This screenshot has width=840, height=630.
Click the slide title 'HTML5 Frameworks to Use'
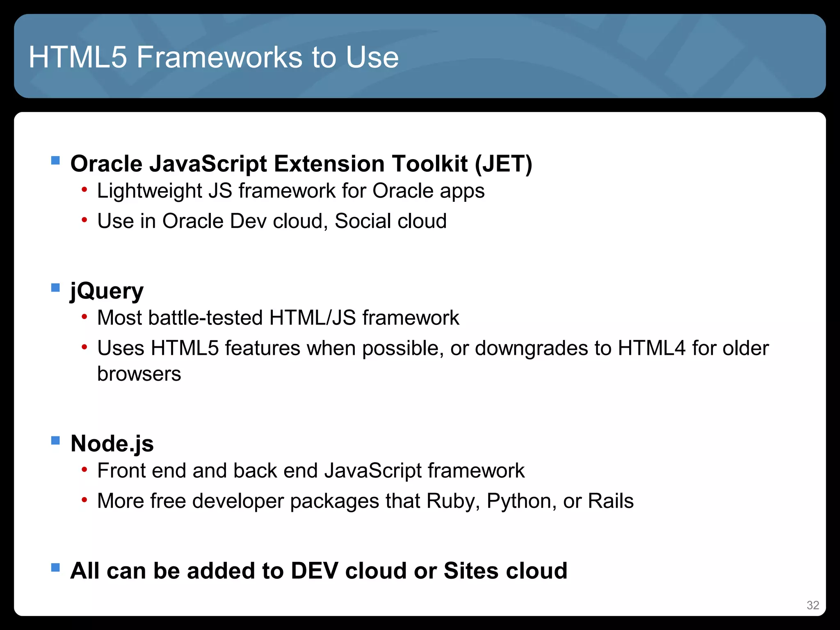point(213,57)
